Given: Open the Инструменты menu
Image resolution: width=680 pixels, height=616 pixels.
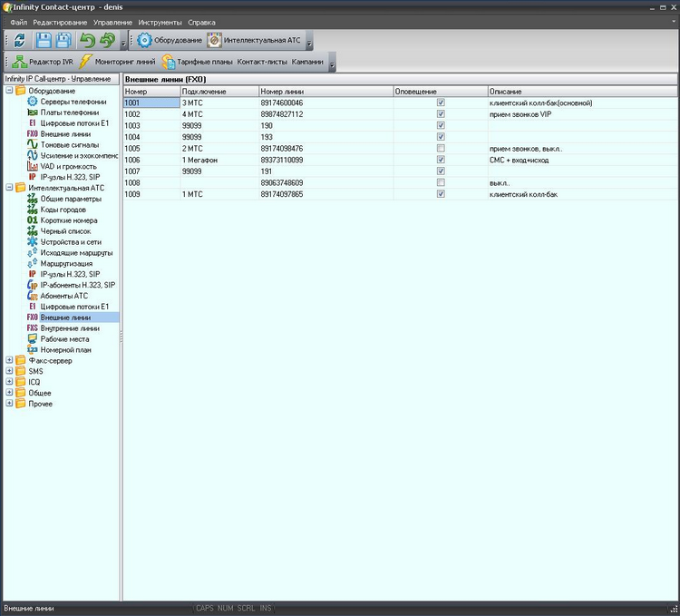Looking at the screenshot, I should pos(160,23).
